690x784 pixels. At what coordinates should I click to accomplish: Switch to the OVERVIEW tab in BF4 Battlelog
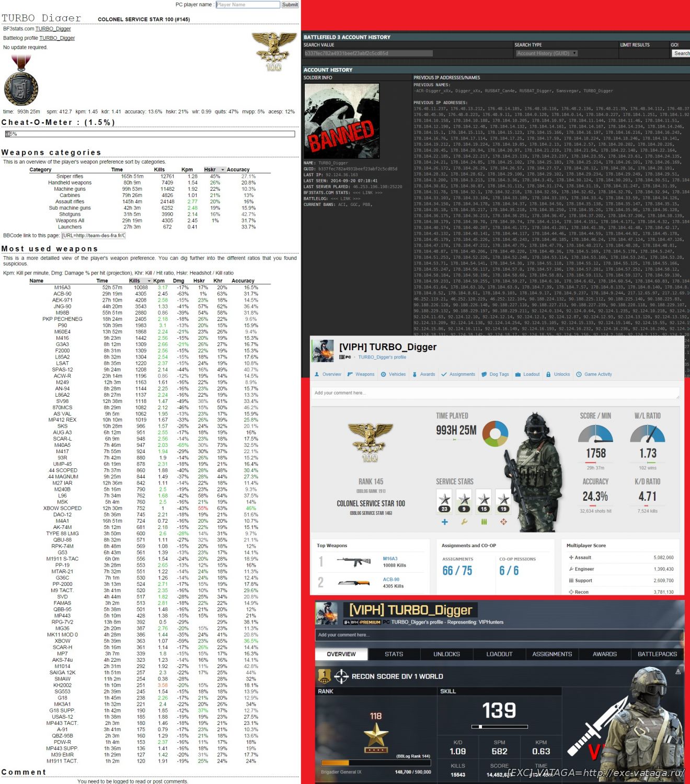(x=341, y=654)
